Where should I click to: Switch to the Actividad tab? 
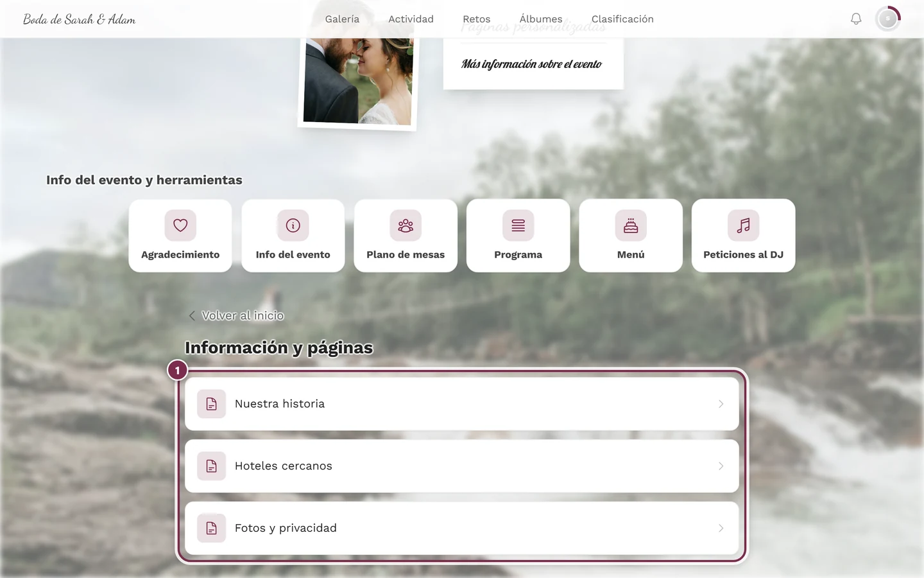point(411,19)
